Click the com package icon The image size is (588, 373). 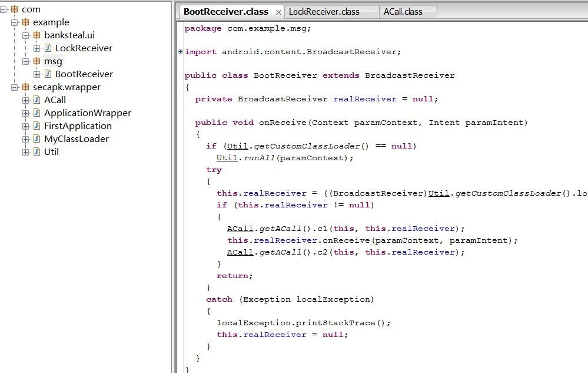click(x=14, y=9)
